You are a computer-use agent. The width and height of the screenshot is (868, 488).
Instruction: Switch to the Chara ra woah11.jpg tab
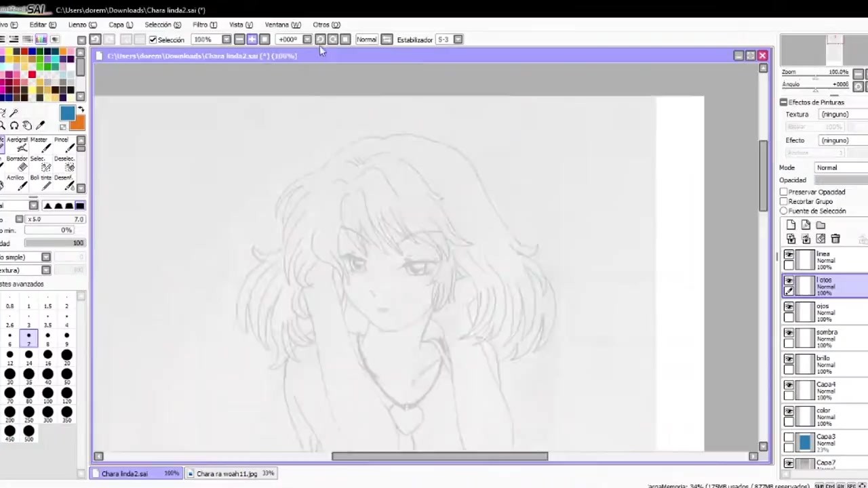click(x=226, y=474)
